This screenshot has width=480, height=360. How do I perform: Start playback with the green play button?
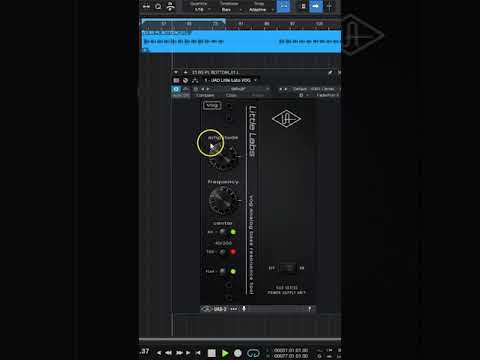pyautogui.click(x=225, y=353)
